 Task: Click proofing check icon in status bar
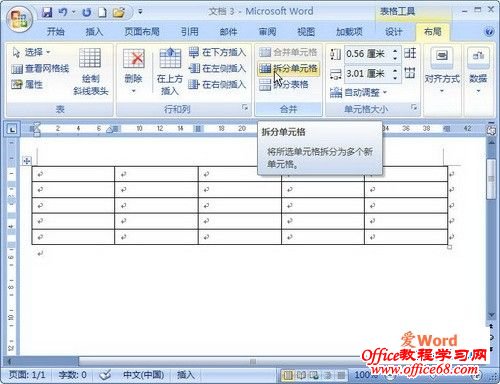click(105, 375)
